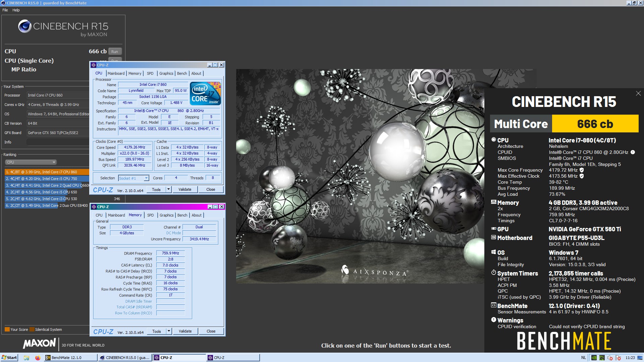The image size is (644, 362).
Task: Click the Intel Core i7 logo in CPU-Z
Action: coord(205,94)
